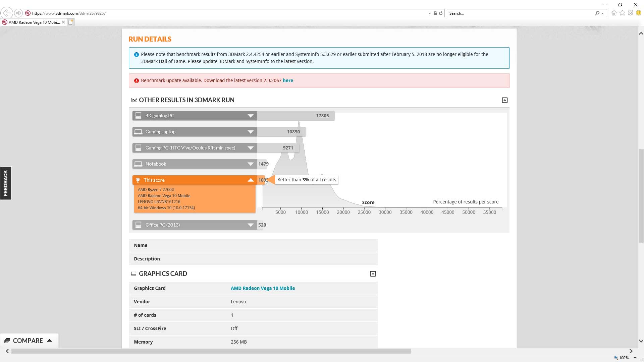Open Favorites star icon
644x362 pixels.
pos(623,13)
